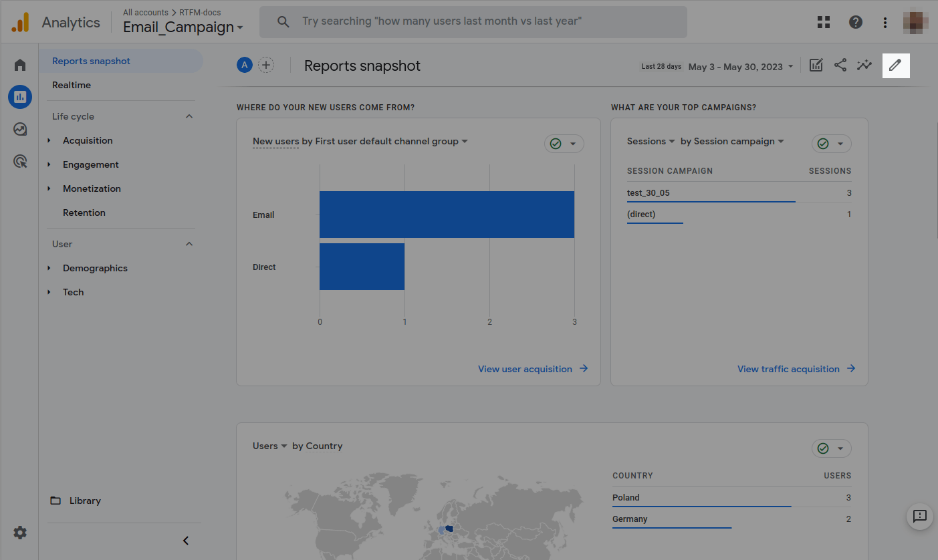Open the Insights sparkline icon

[864, 65]
